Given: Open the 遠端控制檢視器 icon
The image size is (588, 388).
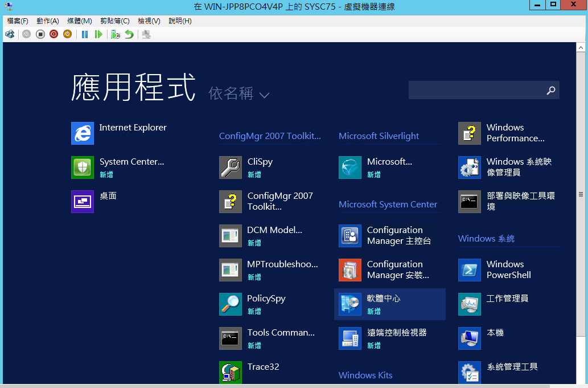Looking at the screenshot, I should (350, 338).
